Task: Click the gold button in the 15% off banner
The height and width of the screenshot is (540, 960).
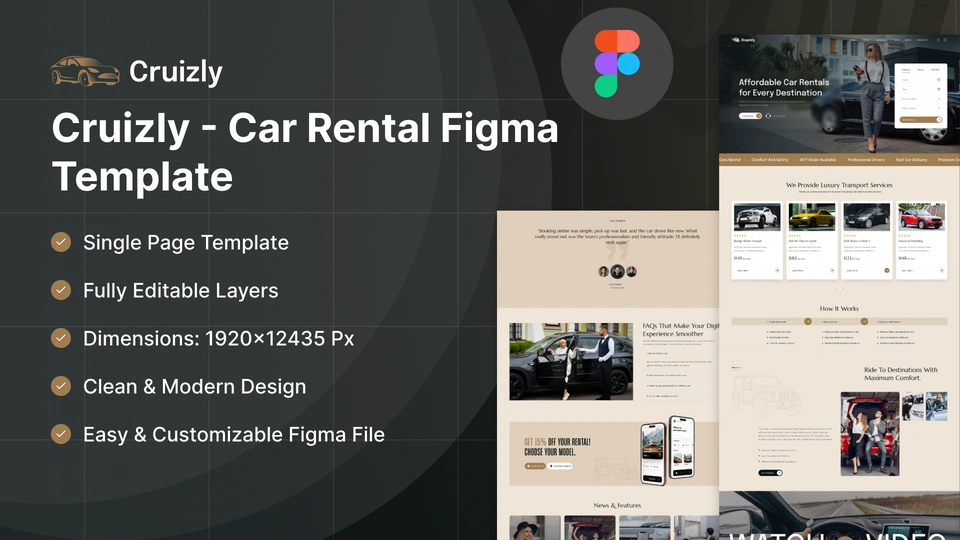Action: (535, 466)
